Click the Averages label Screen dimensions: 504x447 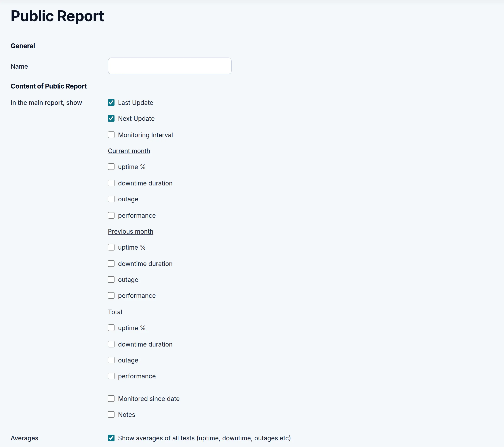24,438
